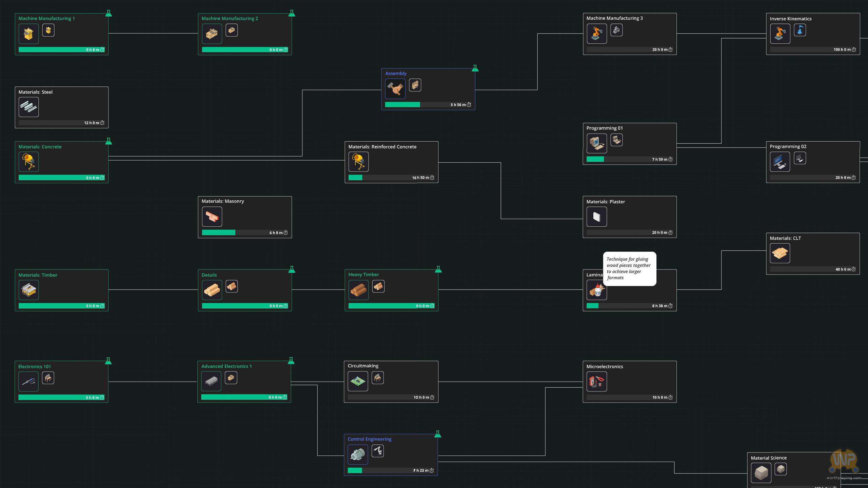Select the concrete mixer icon in Materials: Concrete
Image resolution: width=868 pixels, height=488 pixels.
tap(28, 162)
